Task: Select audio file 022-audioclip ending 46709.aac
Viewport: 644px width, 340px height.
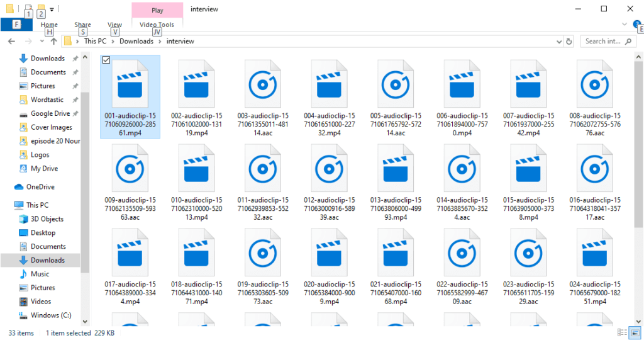Action: pyautogui.click(x=462, y=266)
